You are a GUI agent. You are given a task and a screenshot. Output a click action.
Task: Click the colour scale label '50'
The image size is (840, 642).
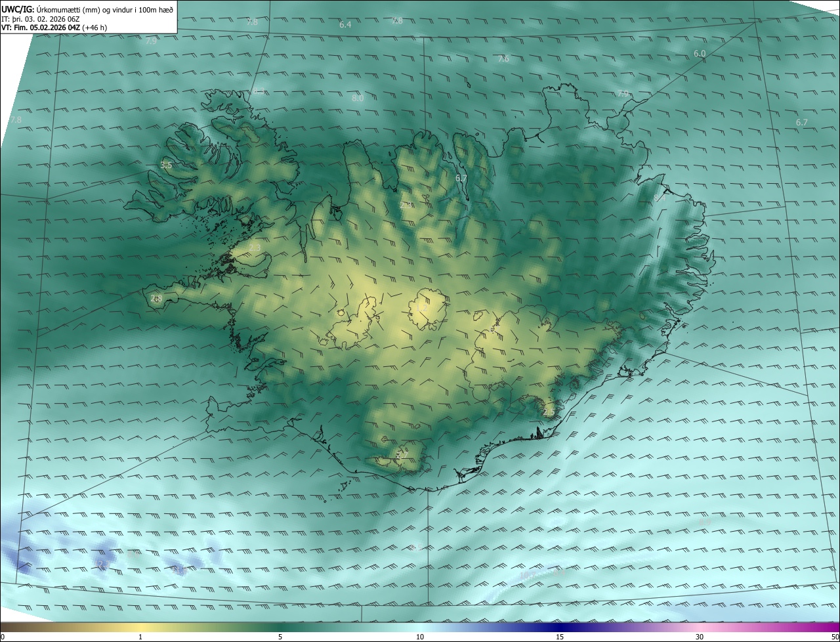pos(835,637)
